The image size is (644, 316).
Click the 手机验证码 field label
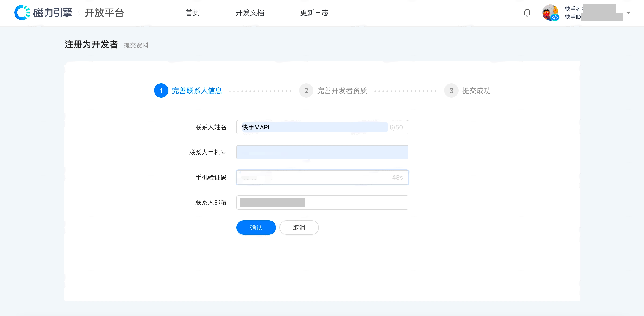(211, 177)
